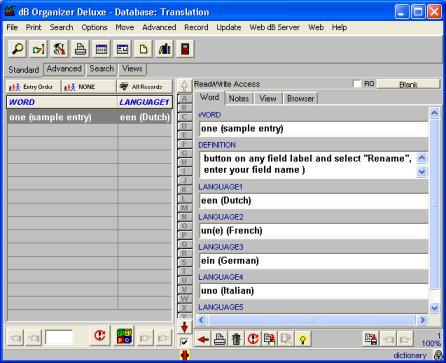Click the key toolbar icon
This screenshot has height=363, width=446.
tap(38, 49)
